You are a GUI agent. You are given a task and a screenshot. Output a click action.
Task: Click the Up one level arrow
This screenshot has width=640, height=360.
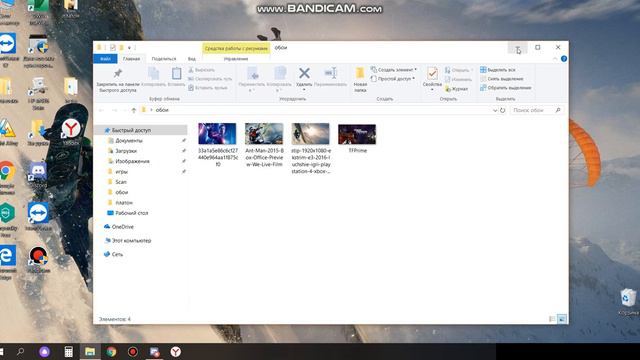(x=134, y=110)
